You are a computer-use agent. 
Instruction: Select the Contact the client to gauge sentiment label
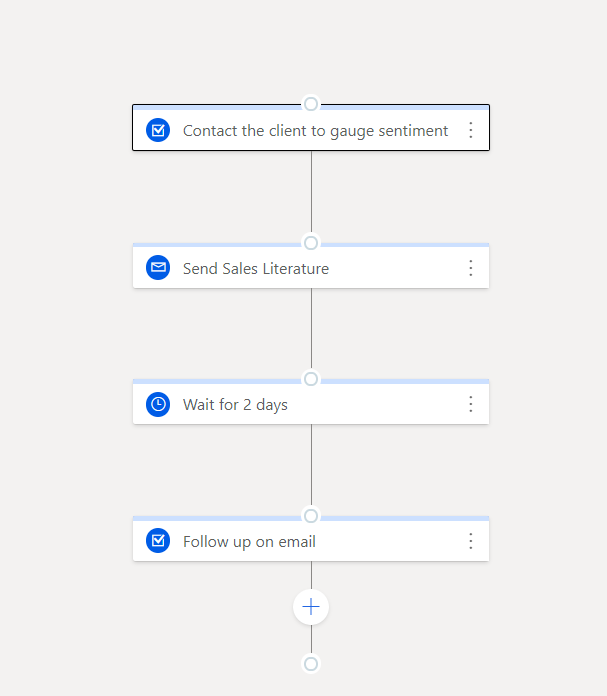[x=315, y=131]
